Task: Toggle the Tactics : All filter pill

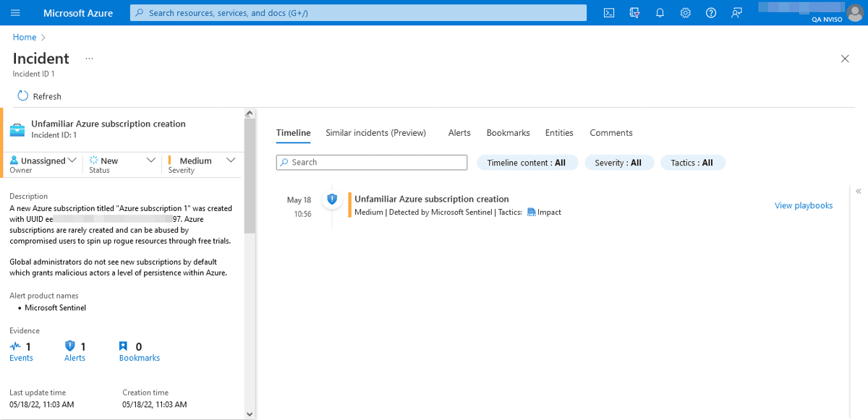Action: (x=692, y=163)
